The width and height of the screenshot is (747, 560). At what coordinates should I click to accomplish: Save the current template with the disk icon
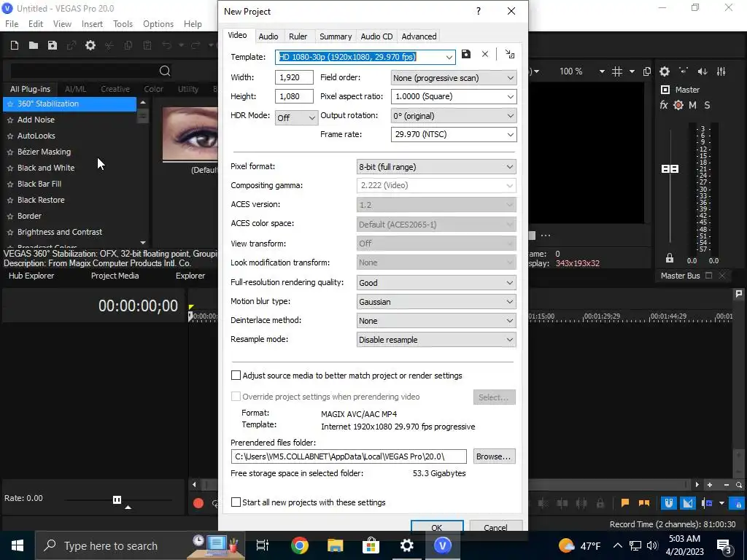[466, 54]
